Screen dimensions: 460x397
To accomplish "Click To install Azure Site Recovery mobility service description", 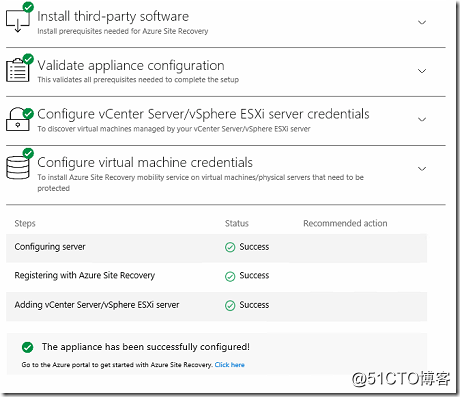I will tap(200, 182).
